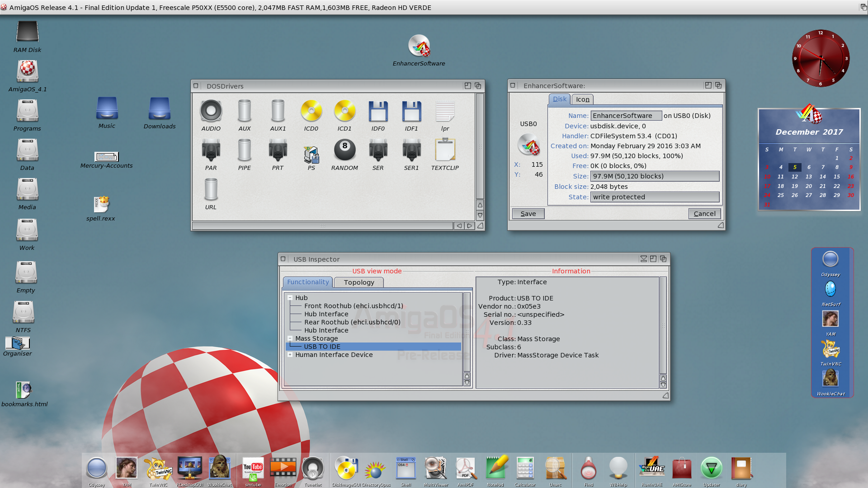
Task: Click the AUDIO speaker driver icon
Action: [211, 111]
